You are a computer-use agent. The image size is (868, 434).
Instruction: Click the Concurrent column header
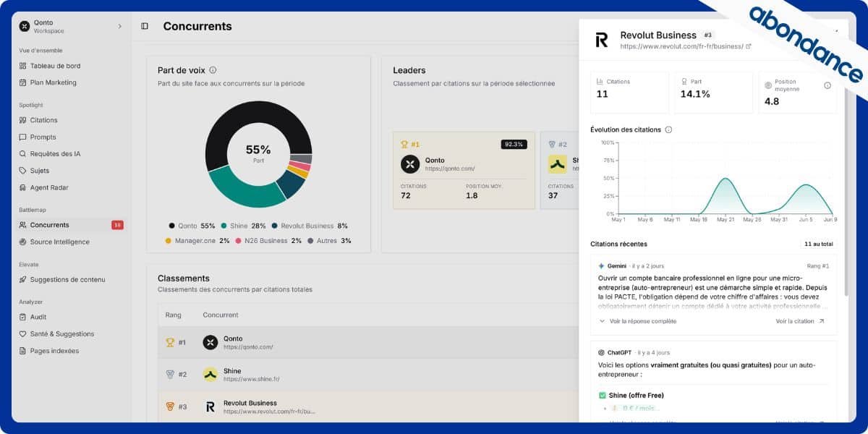(x=221, y=315)
